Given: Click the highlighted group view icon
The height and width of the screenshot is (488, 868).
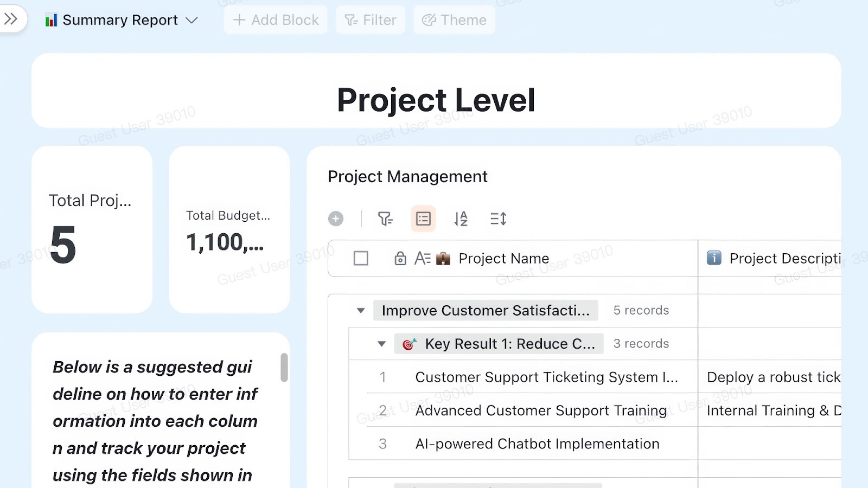Looking at the screenshot, I should tap(423, 219).
